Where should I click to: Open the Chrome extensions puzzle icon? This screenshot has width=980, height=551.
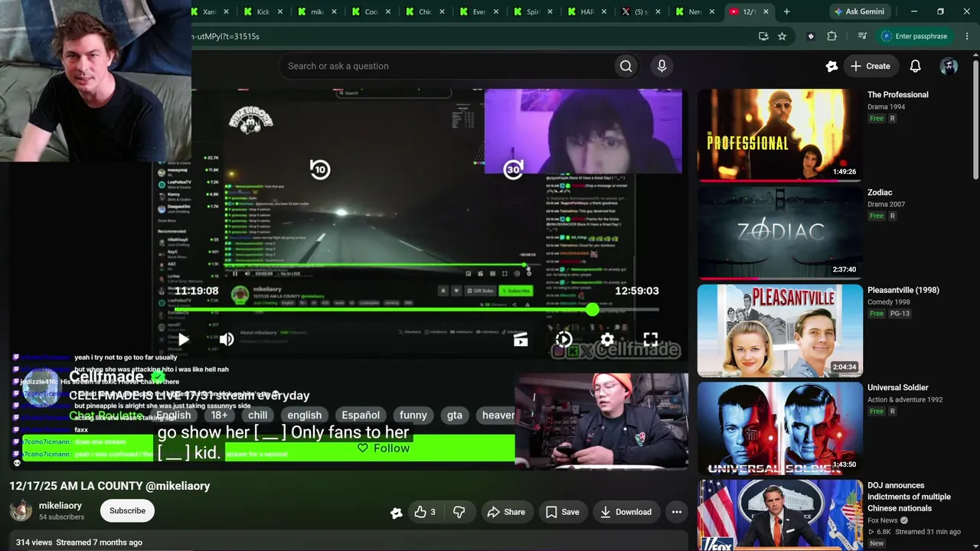pyautogui.click(x=832, y=36)
